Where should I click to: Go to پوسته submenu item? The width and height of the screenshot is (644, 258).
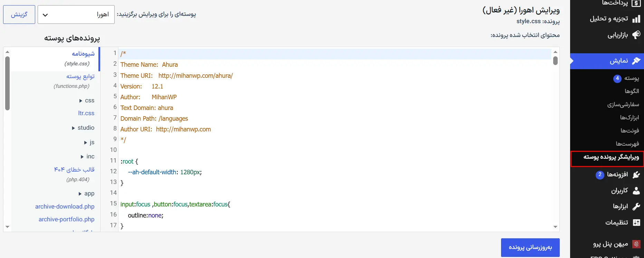[632, 78]
